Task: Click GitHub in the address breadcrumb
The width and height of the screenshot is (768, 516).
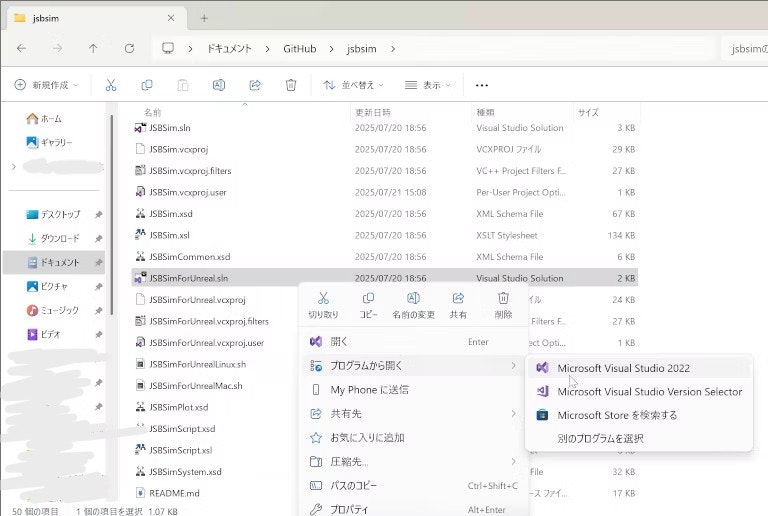Action: (300, 49)
